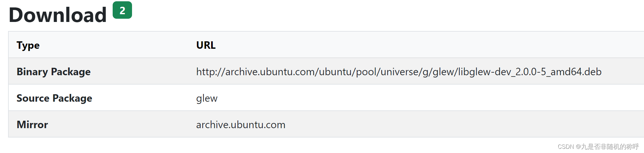Click 'pool/universe' segment in the binary URL
This screenshot has width=644, height=153.
coord(387,72)
